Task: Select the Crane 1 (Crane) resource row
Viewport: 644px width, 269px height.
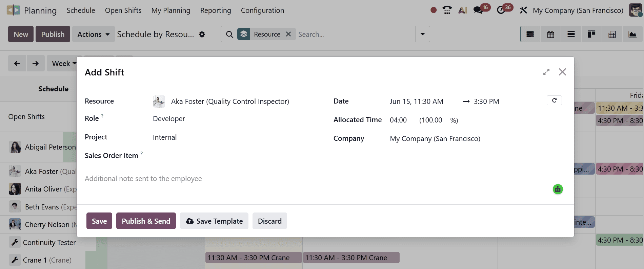Action: (43, 260)
